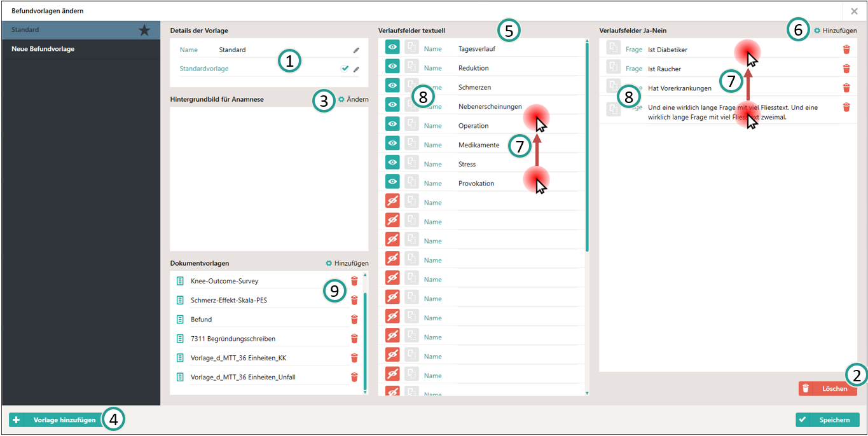868x436 pixels.
Task: Remove the 'Ist Raucher' question via trash icon
Action: point(846,69)
